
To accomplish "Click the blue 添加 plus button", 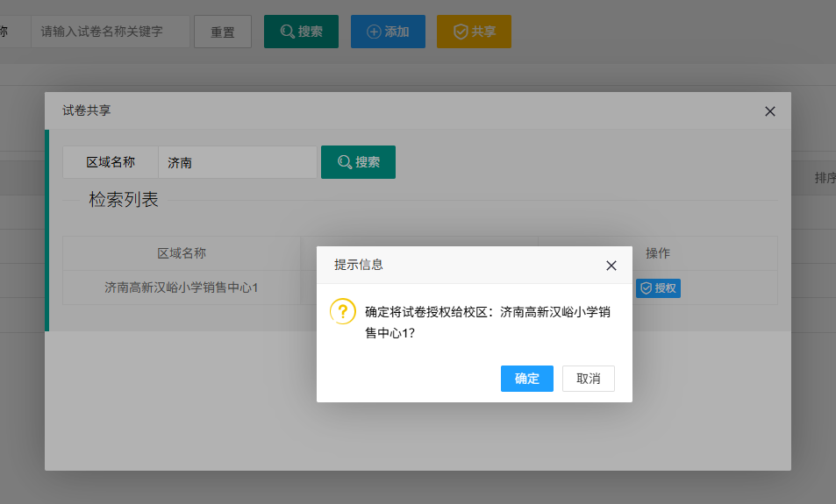I will [x=388, y=32].
